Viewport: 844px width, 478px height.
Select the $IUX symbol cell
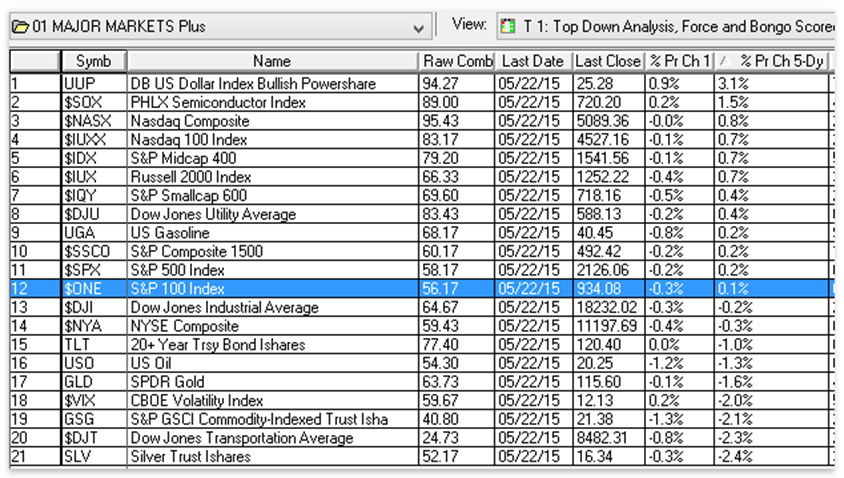[94, 177]
